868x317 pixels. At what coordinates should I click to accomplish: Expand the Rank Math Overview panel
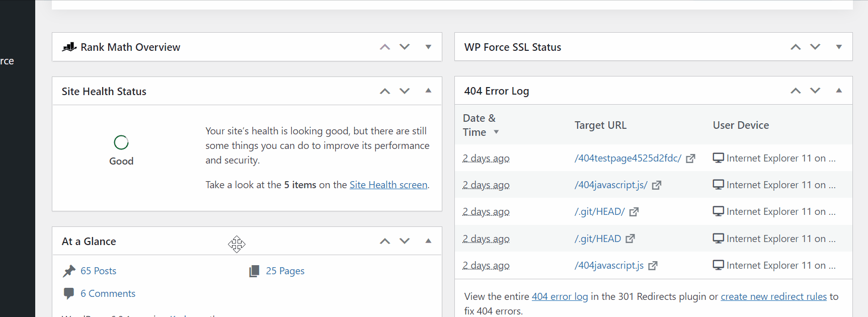(x=428, y=47)
